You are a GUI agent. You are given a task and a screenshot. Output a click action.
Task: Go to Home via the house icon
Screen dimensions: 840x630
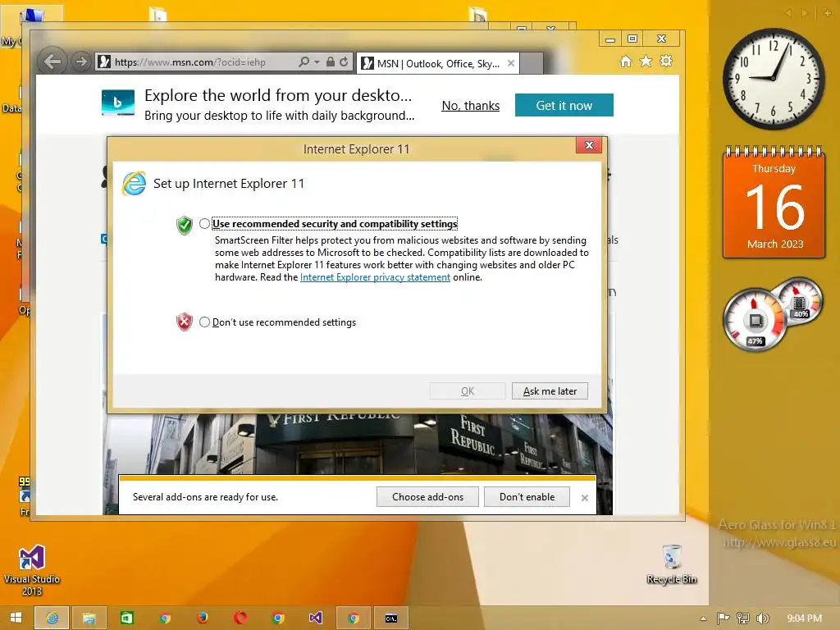pos(626,61)
